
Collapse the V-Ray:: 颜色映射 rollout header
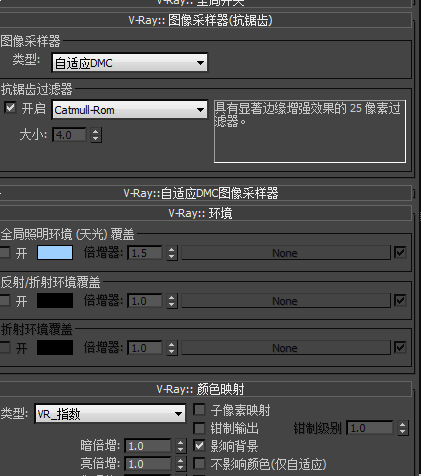click(x=206, y=389)
